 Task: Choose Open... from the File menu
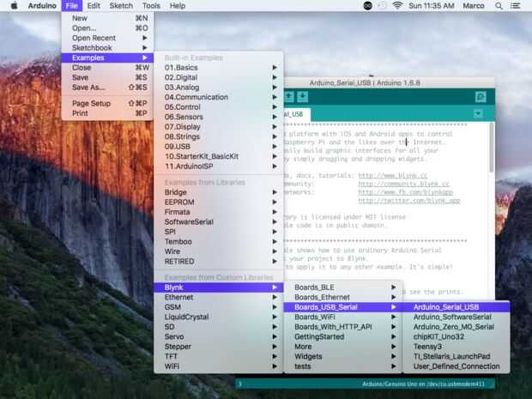107,28
